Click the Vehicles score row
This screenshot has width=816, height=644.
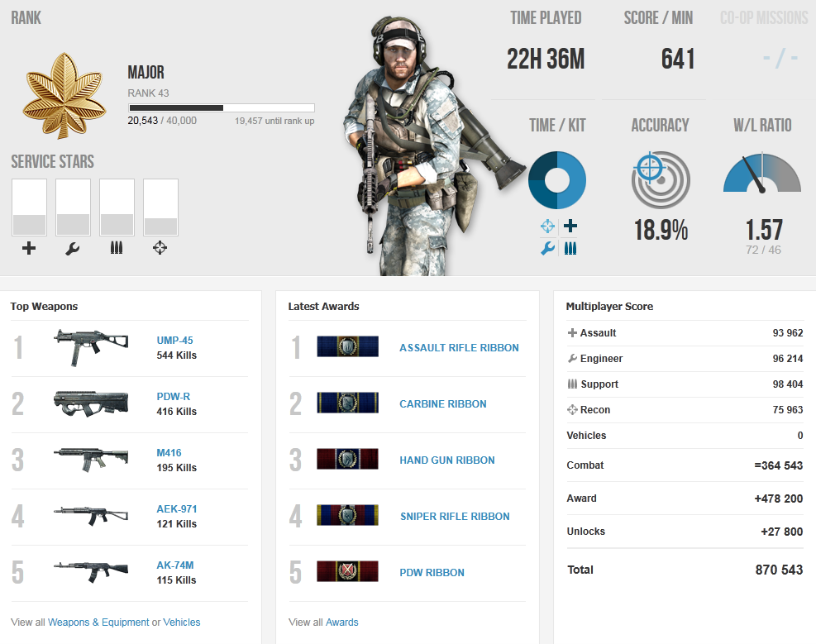coord(685,436)
